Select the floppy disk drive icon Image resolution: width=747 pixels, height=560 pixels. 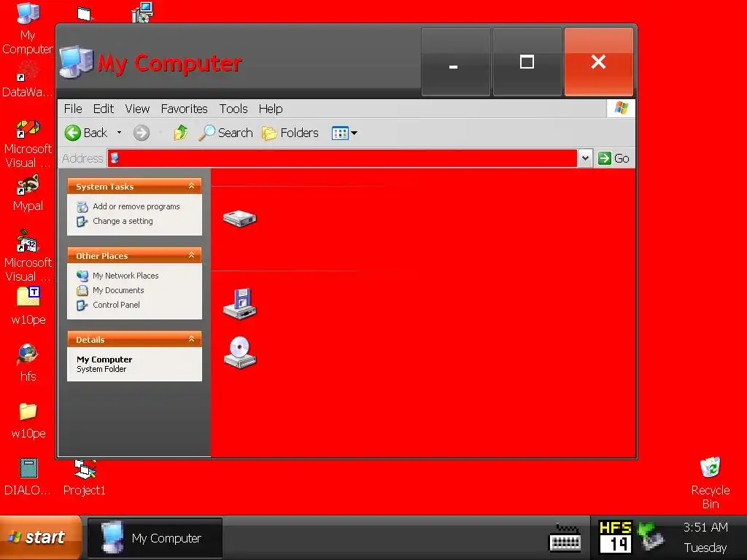tap(239, 304)
